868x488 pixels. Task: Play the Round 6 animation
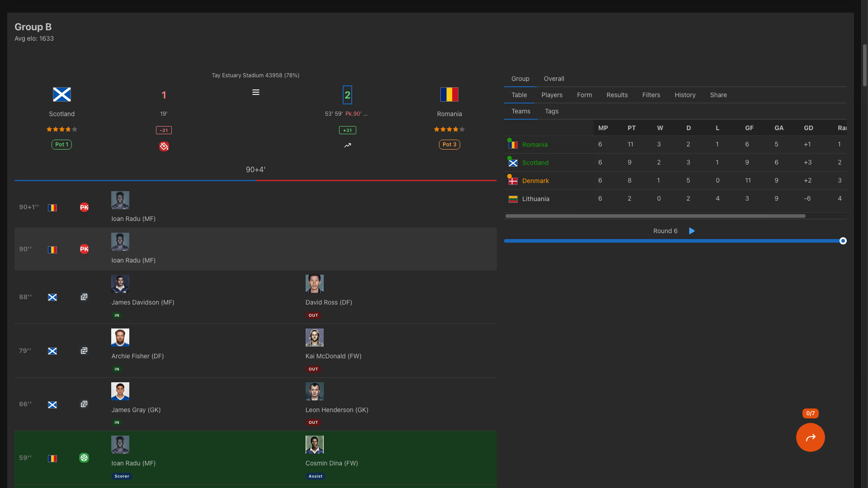(x=692, y=231)
